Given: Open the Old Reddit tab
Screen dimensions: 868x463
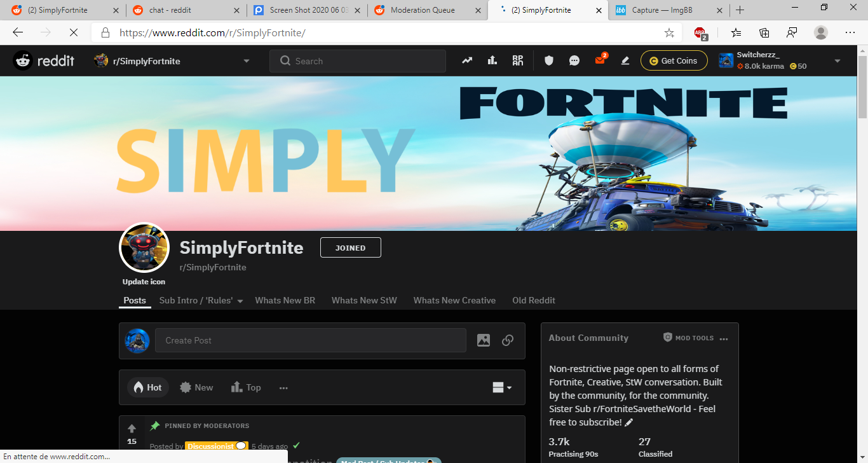Looking at the screenshot, I should (534, 300).
